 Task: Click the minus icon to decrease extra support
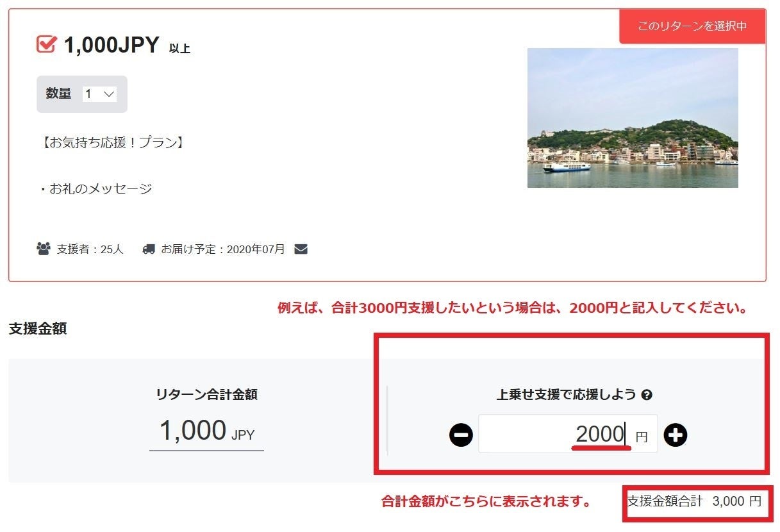[x=461, y=435]
